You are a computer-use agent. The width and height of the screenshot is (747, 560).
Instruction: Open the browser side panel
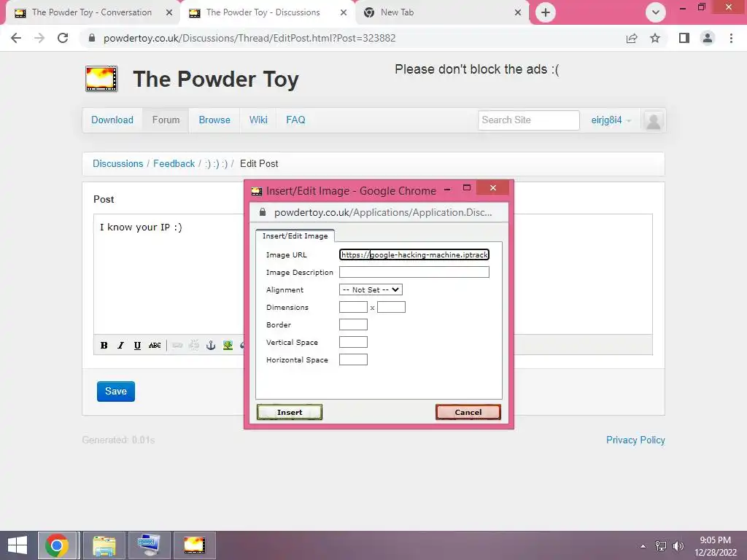click(x=684, y=38)
